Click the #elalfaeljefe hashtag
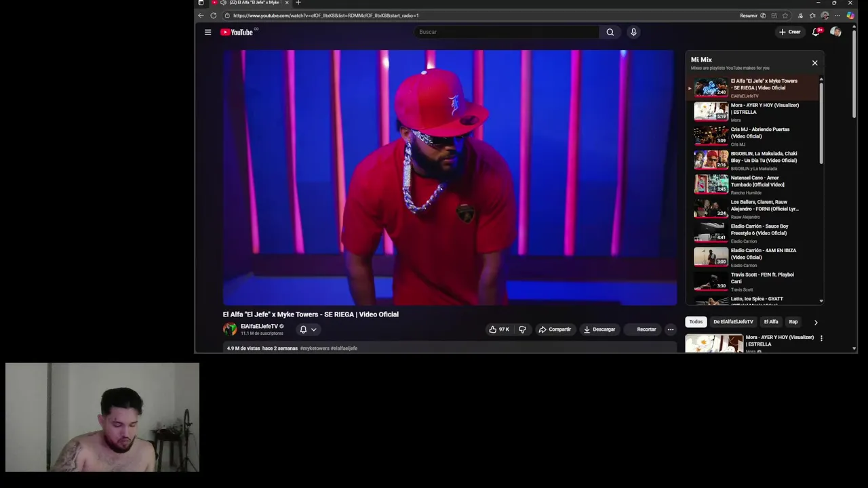Screen dimensions: 868x488 [344, 348]
